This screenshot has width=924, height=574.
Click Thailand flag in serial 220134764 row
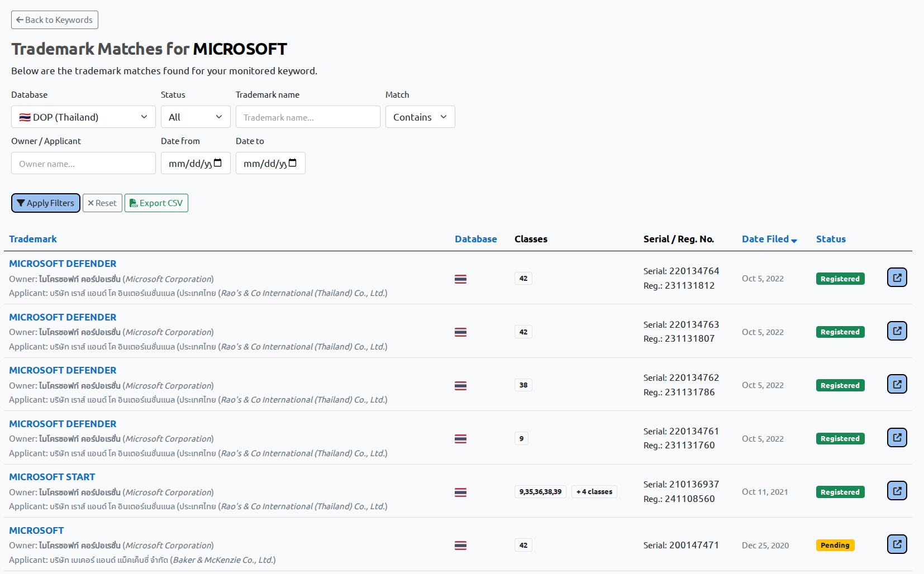460,279
